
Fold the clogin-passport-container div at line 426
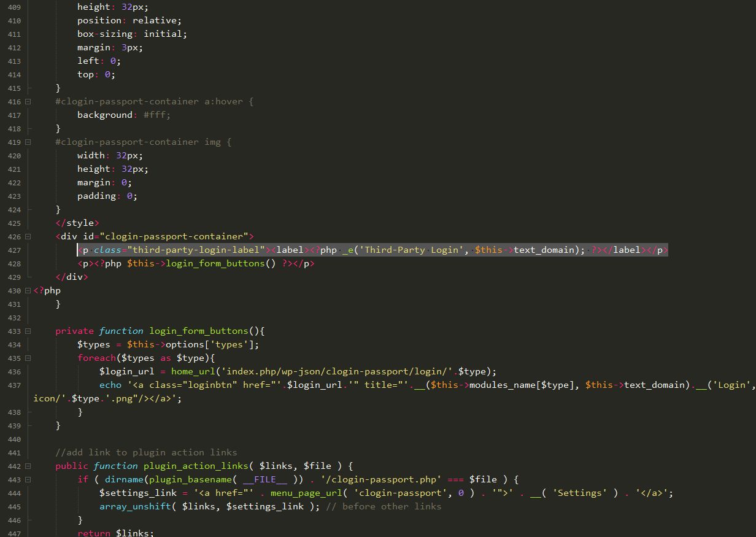tap(28, 237)
